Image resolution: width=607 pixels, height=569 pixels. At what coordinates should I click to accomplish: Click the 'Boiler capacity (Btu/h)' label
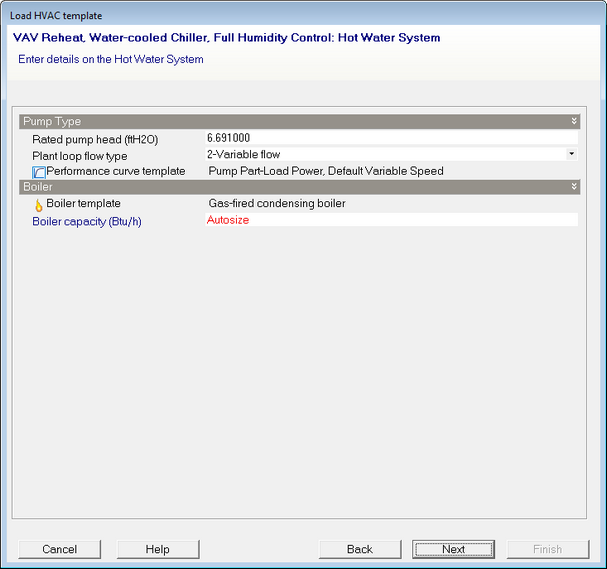[87, 221]
